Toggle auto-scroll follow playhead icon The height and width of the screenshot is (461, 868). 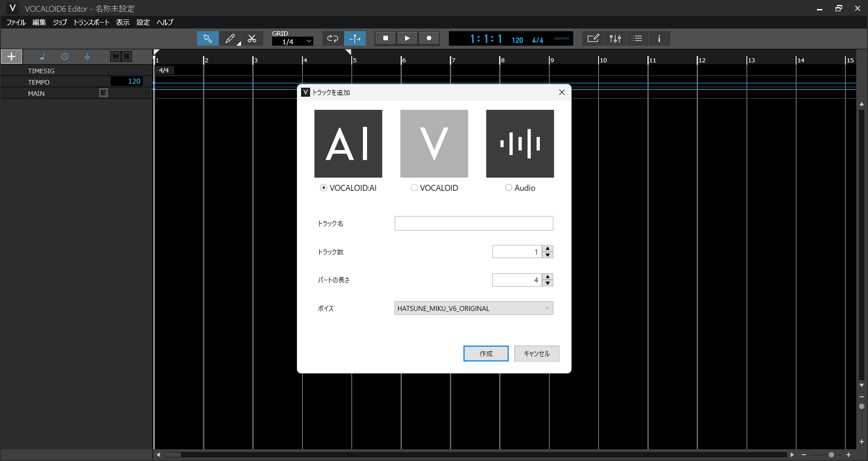[x=355, y=38]
